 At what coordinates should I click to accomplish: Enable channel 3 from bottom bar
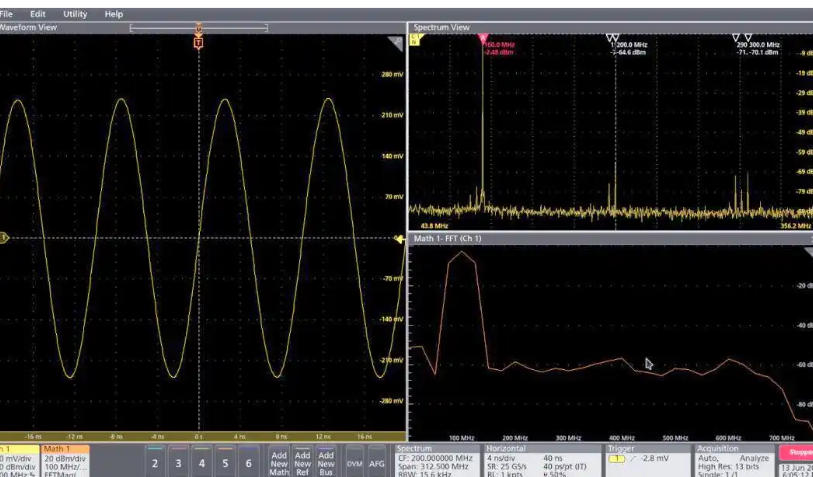(x=178, y=463)
